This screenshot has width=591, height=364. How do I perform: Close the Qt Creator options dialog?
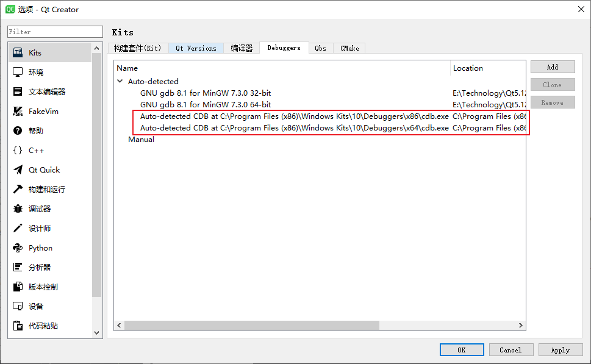(581, 9)
